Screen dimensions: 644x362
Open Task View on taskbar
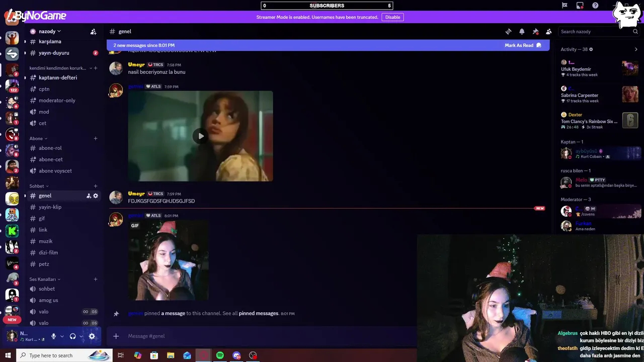tap(121, 355)
